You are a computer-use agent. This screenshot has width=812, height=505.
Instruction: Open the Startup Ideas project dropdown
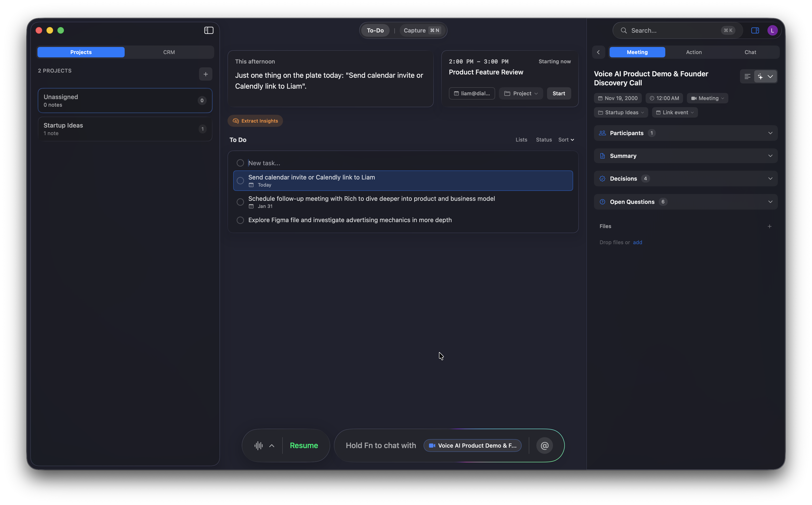coord(621,113)
